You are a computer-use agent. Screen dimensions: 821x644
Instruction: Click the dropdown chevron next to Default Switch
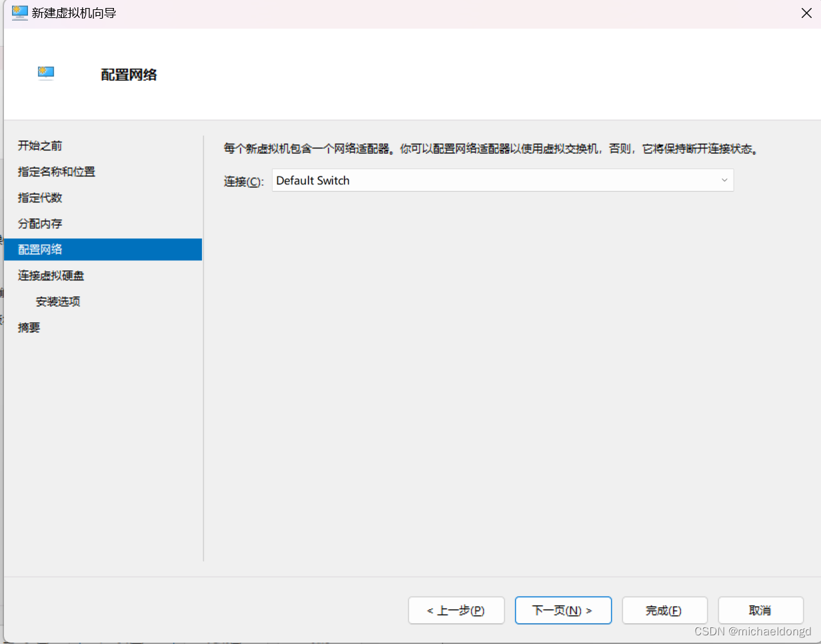(x=724, y=180)
